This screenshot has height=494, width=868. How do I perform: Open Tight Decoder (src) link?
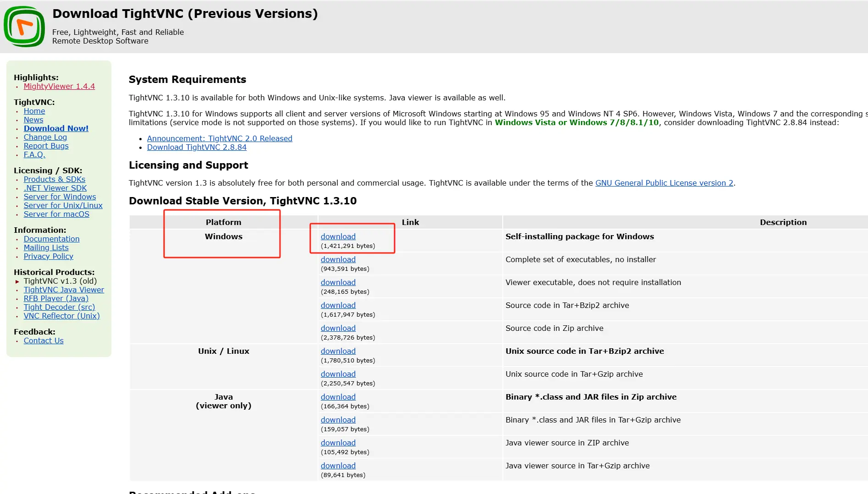pyautogui.click(x=60, y=307)
